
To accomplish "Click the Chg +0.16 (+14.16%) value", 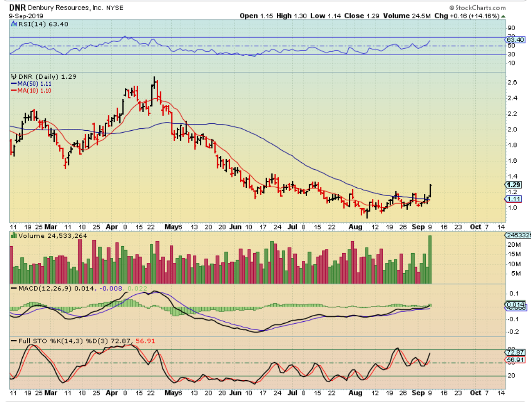I will (x=467, y=16).
